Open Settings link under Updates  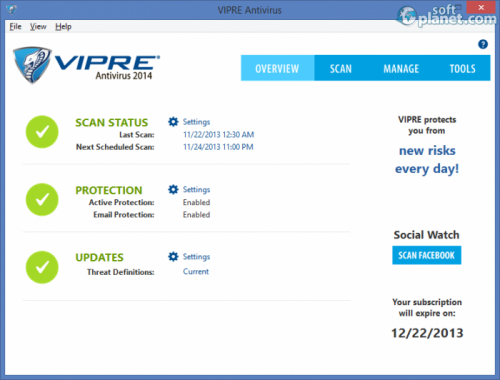click(x=196, y=257)
